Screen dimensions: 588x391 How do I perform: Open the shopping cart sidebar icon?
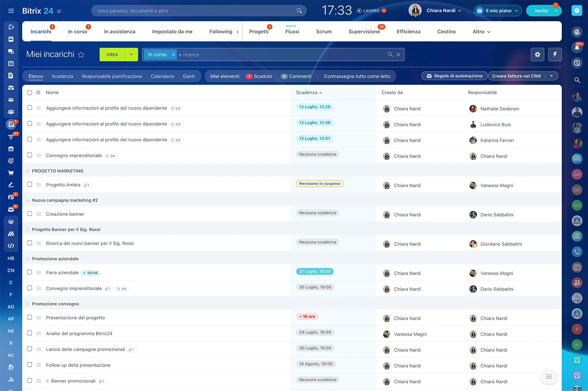[x=11, y=173]
